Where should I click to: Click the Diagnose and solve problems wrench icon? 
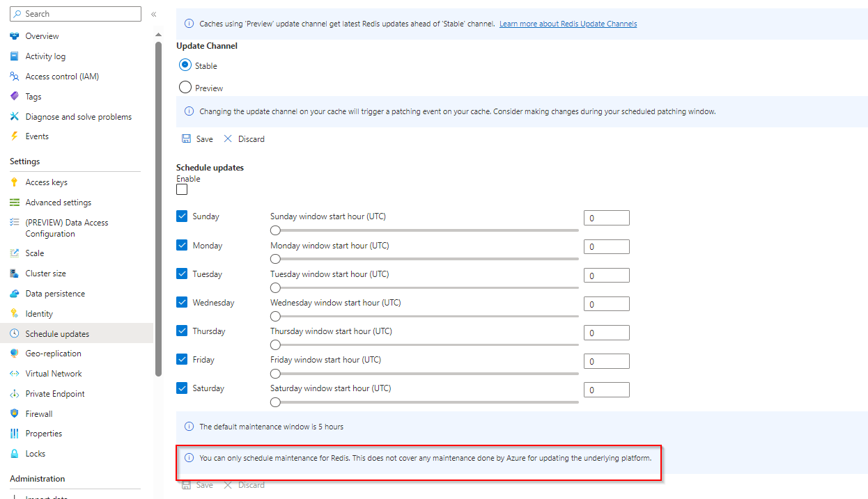(14, 117)
